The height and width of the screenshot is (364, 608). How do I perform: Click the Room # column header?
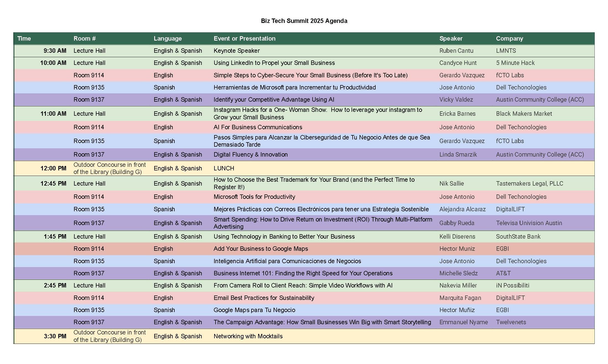[85, 39]
